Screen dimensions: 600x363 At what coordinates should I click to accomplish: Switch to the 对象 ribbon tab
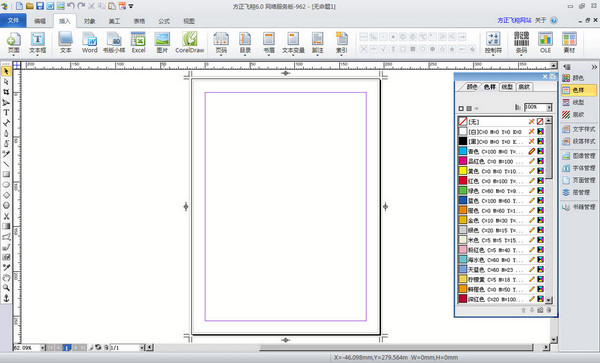(90, 21)
